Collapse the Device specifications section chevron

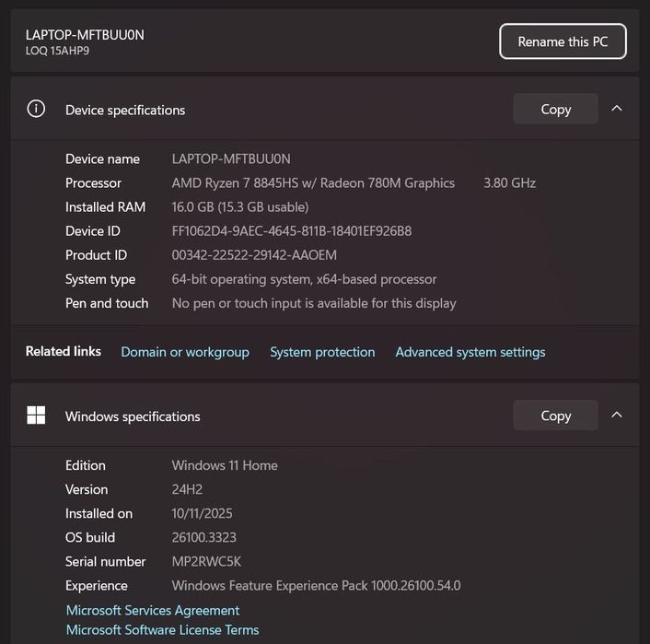pos(617,109)
